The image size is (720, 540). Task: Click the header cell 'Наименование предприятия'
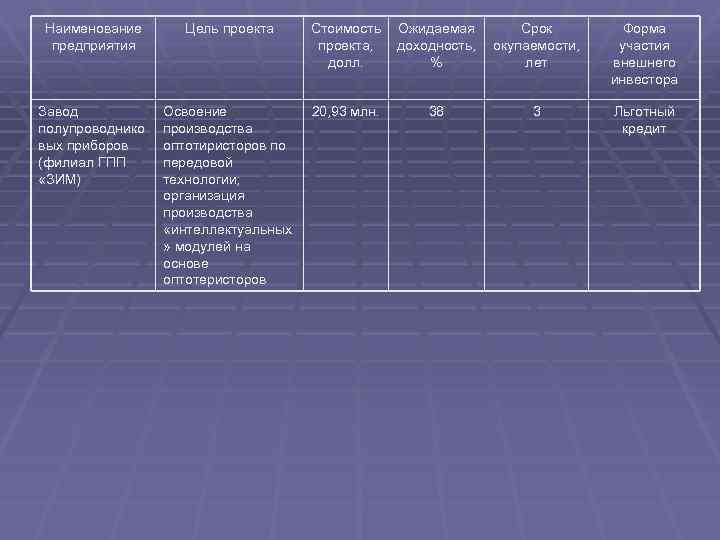93,58
